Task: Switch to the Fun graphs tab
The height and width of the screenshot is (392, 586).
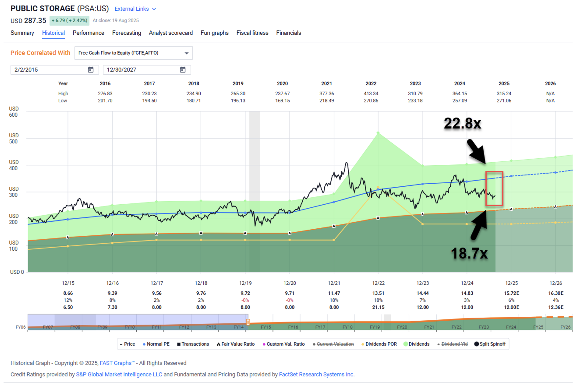Action: pyautogui.click(x=215, y=33)
